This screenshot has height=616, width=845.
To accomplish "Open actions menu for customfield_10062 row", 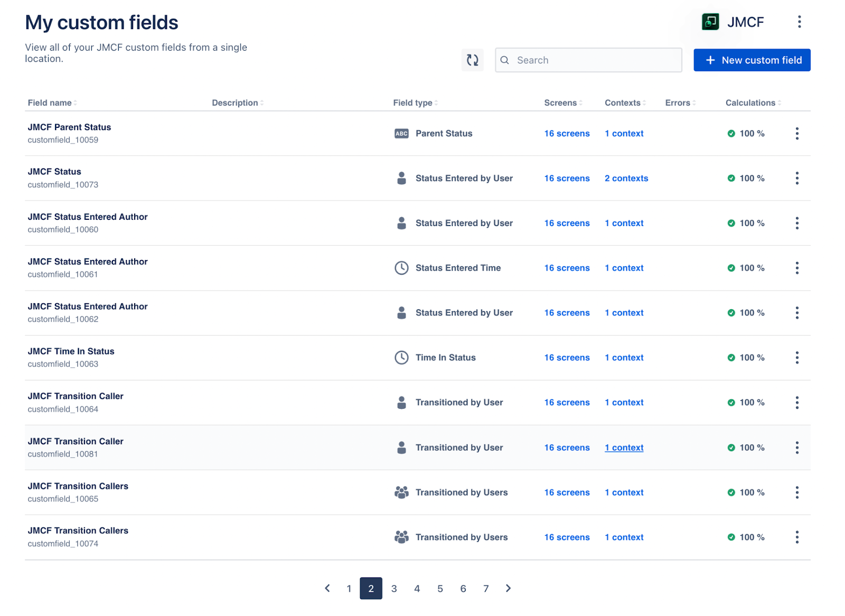I will pyautogui.click(x=797, y=313).
